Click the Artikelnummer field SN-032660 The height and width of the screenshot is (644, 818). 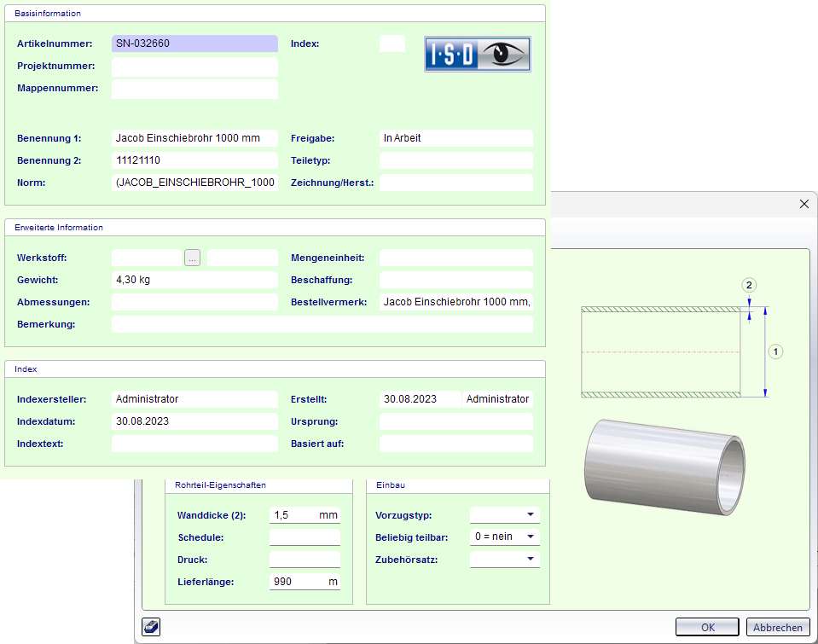point(194,44)
